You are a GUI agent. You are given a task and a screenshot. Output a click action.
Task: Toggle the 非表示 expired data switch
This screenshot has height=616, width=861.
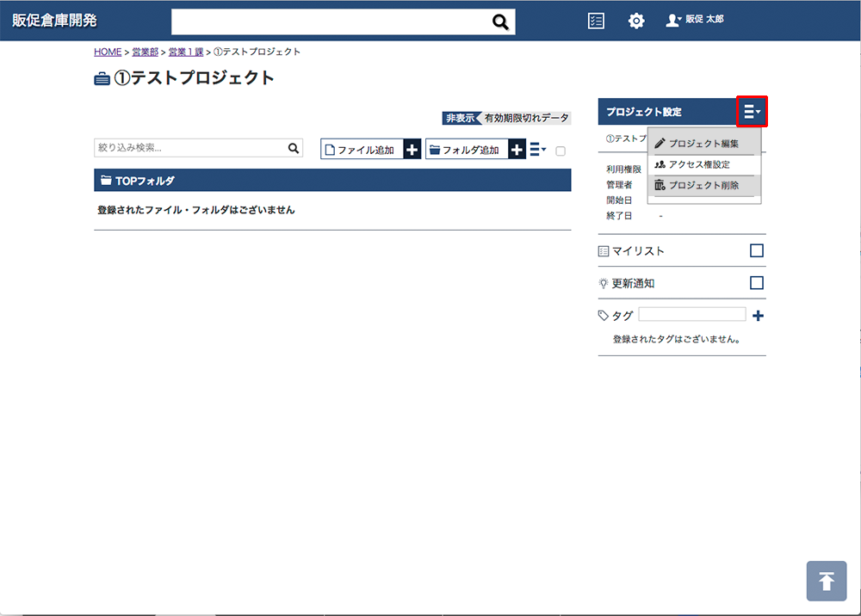(x=460, y=118)
